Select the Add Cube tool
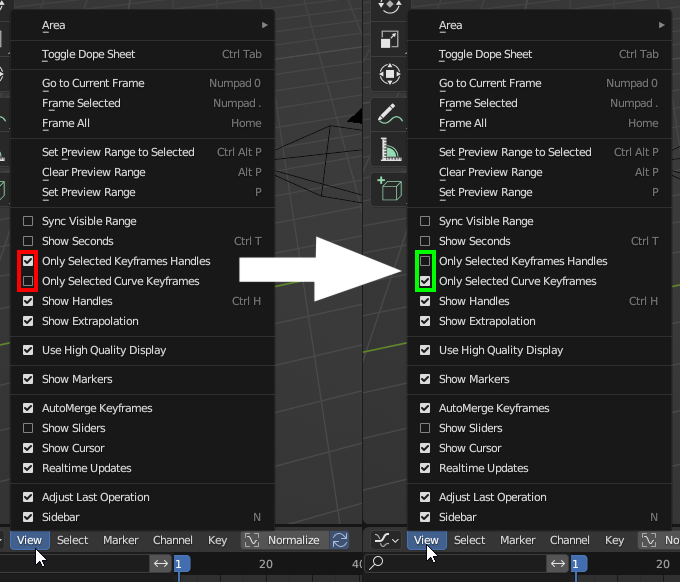 tap(389, 189)
